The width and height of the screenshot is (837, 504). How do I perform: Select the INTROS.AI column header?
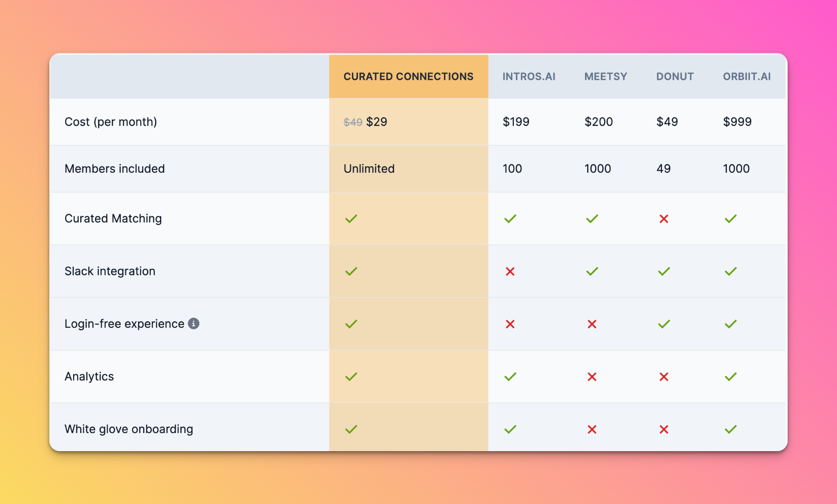pyautogui.click(x=529, y=77)
